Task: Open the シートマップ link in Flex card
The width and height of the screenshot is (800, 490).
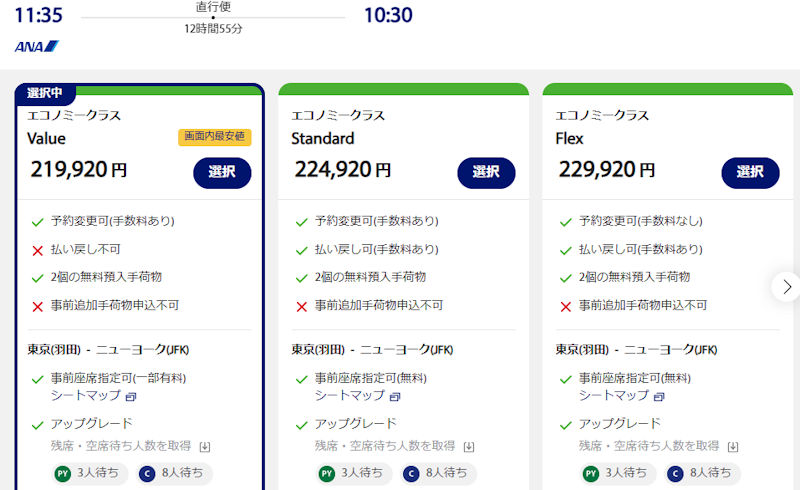Action: (x=611, y=396)
